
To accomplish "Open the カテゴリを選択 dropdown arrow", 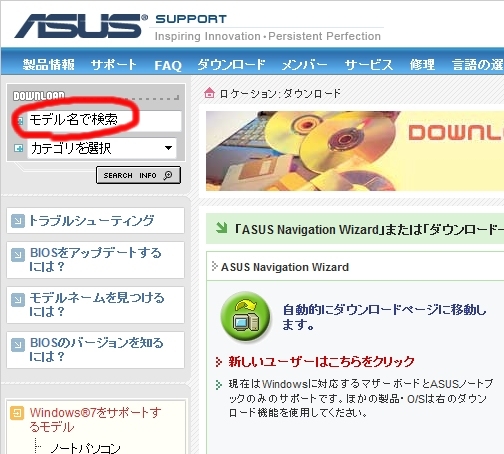I will tap(169, 148).
